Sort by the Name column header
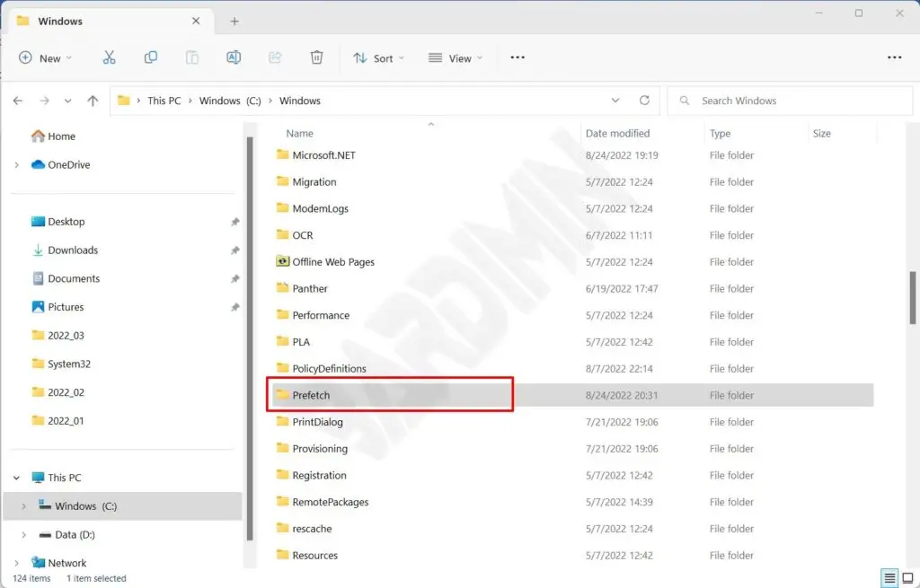 (299, 134)
